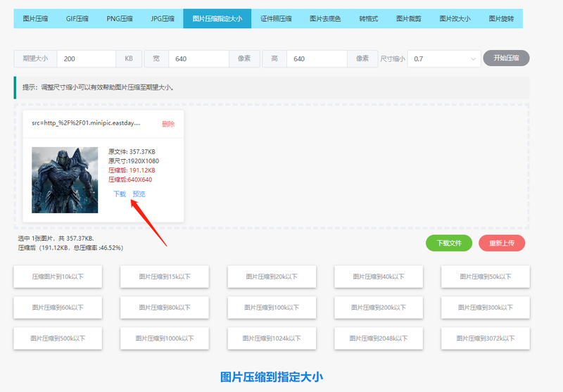Click 删除 to remove the uploaded image

[168, 124]
